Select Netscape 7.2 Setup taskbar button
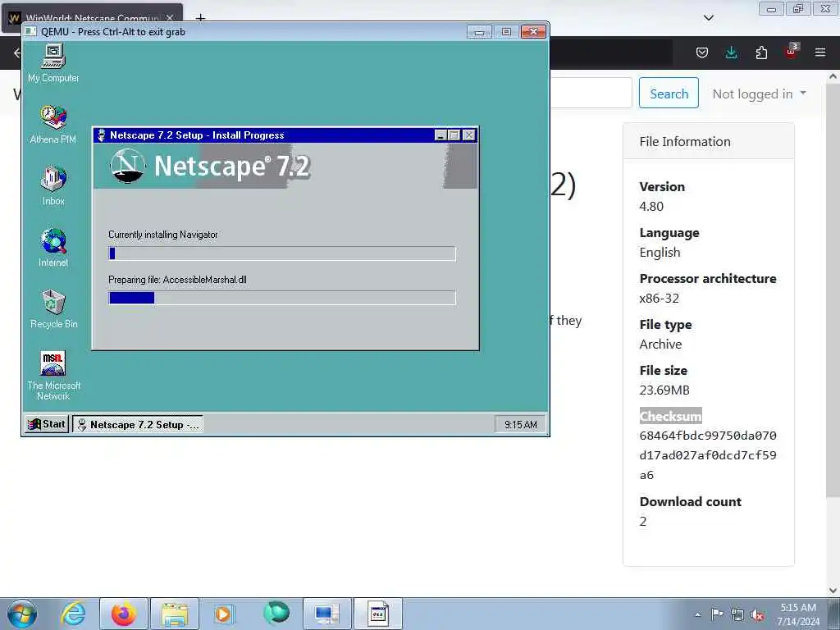 [138, 425]
